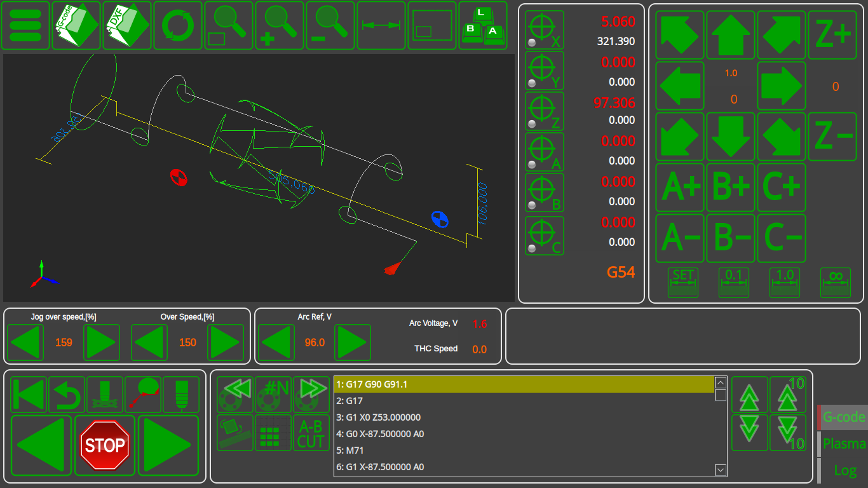Enable continuous jog with infinity symbol

tap(836, 283)
